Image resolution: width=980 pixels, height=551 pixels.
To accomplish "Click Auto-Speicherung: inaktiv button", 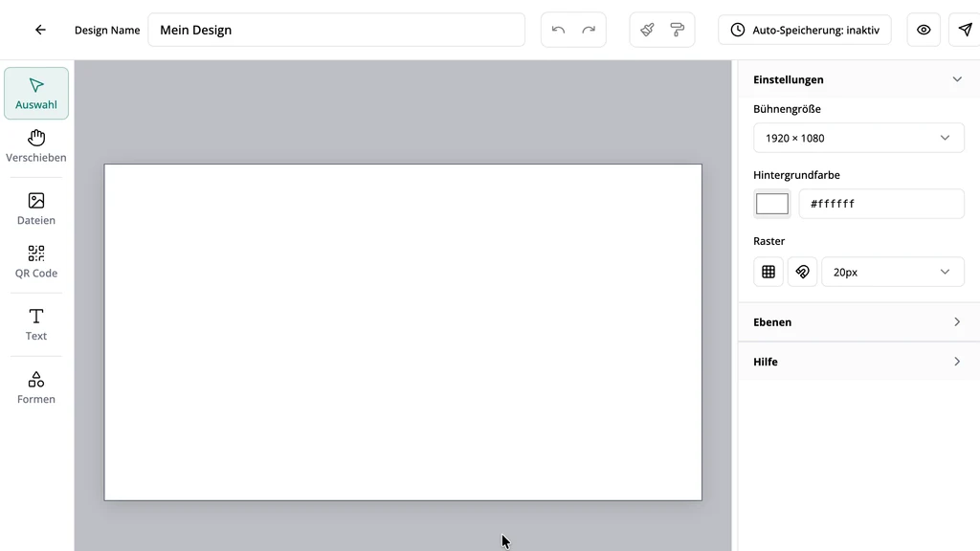I will (x=805, y=30).
